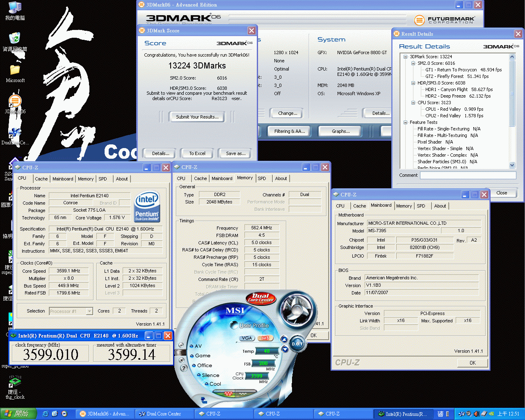Click Submit Your Results button

coord(197,117)
